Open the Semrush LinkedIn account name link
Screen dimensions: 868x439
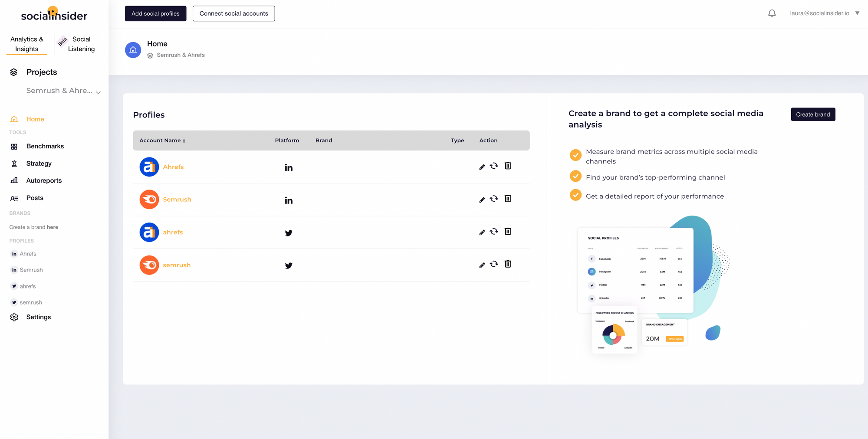click(177, 200)
